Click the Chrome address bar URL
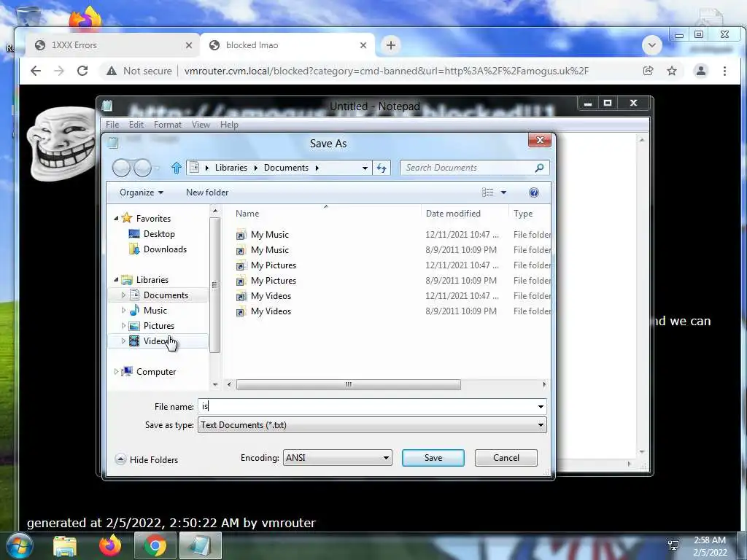This screenshot has width=747, height=560. coord(387,71)
